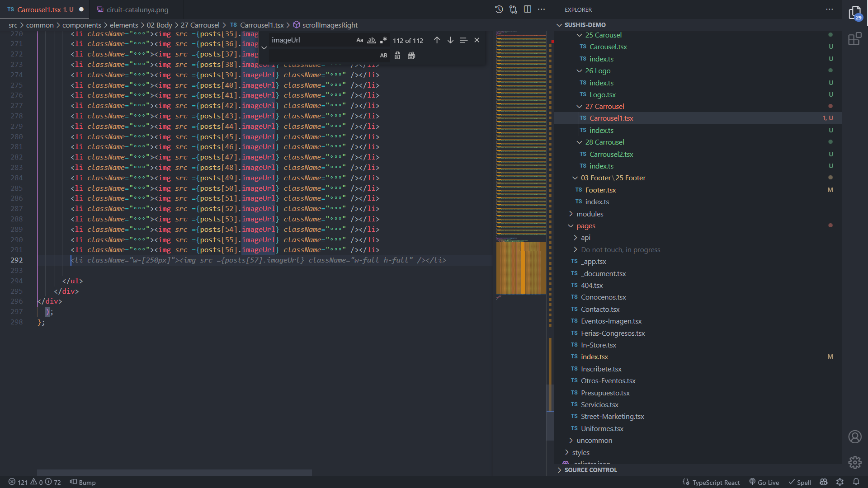This screenshot has height=488, width=868.
Task: Toggle Use Regular Expression in find
Action: click(383, 40)
